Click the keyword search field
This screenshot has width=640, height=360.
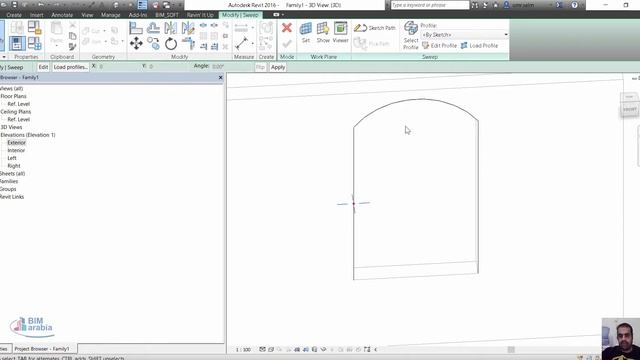[430, 5]
